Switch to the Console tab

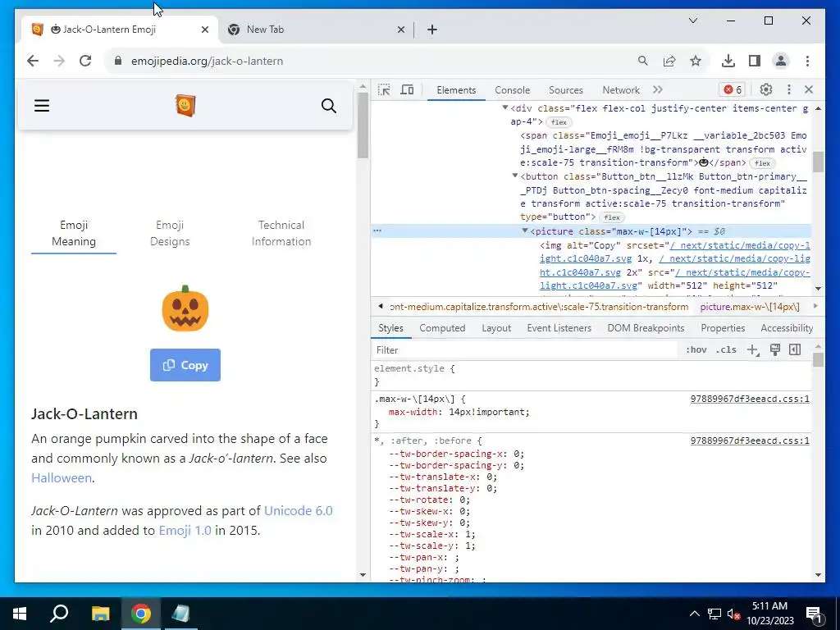coord(512,90)
